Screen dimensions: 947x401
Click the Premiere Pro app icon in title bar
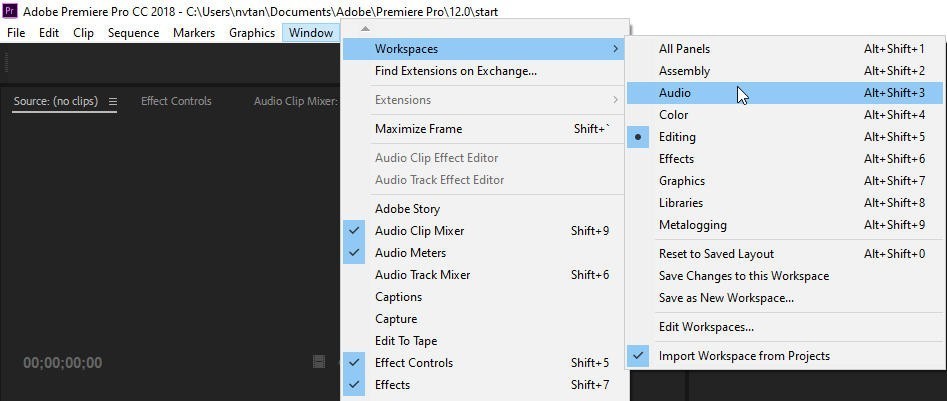coord(10,11)
